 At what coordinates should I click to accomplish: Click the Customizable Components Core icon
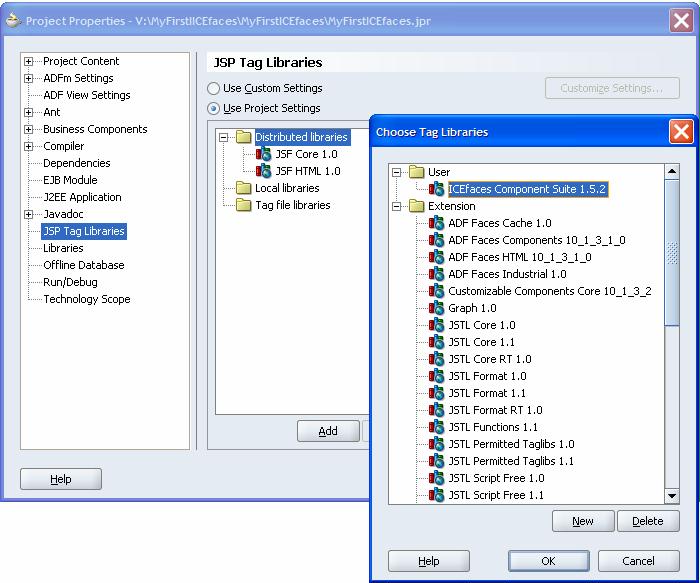pyautogui.click(x=436, y=291)
